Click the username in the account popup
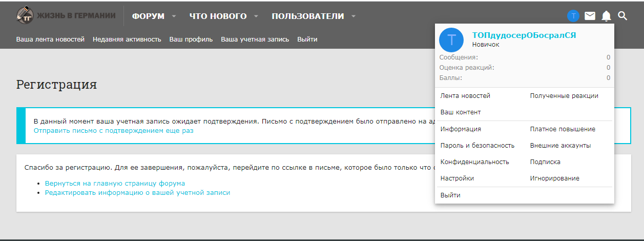 pyautogui.click(x=524, y=35)
